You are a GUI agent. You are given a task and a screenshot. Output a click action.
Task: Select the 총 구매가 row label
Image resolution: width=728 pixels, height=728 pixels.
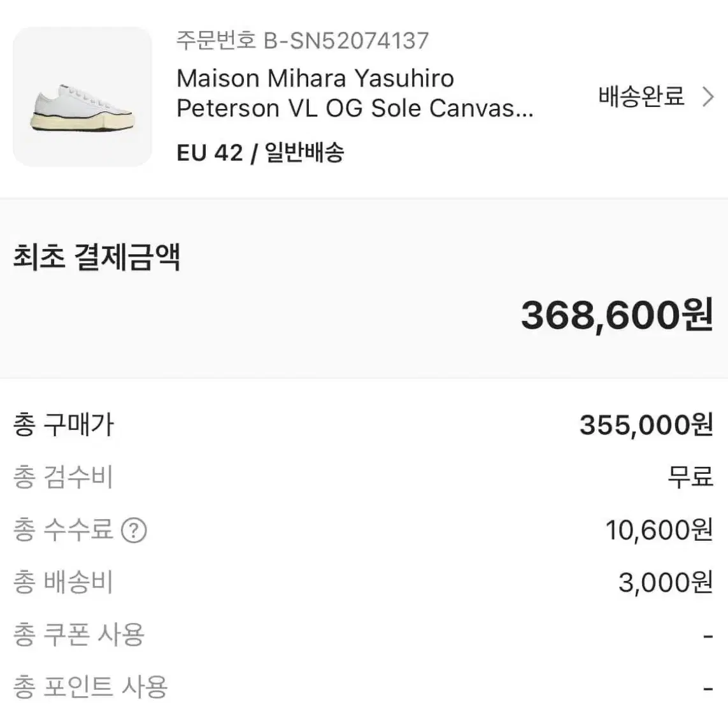(x=64, y=425)
